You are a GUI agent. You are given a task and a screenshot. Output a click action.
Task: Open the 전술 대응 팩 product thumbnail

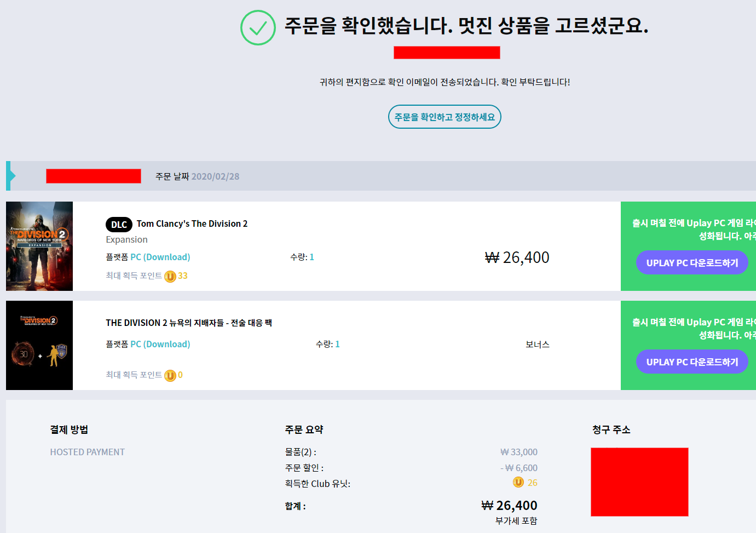coord(39,345)
